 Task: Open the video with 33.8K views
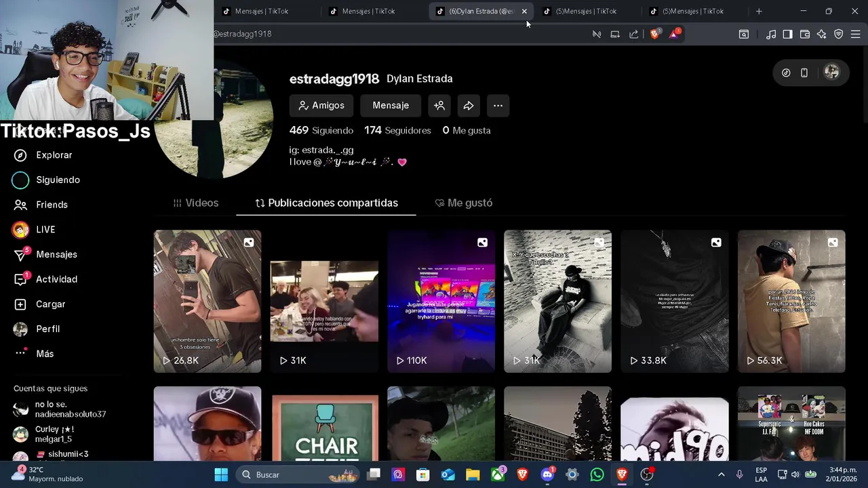(x=675, y=301)
